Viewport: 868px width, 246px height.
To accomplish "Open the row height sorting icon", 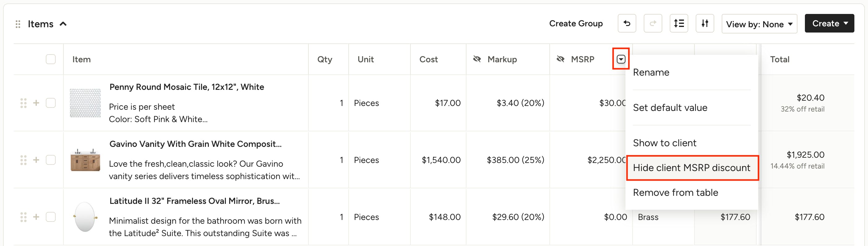I will click(679, 23).
